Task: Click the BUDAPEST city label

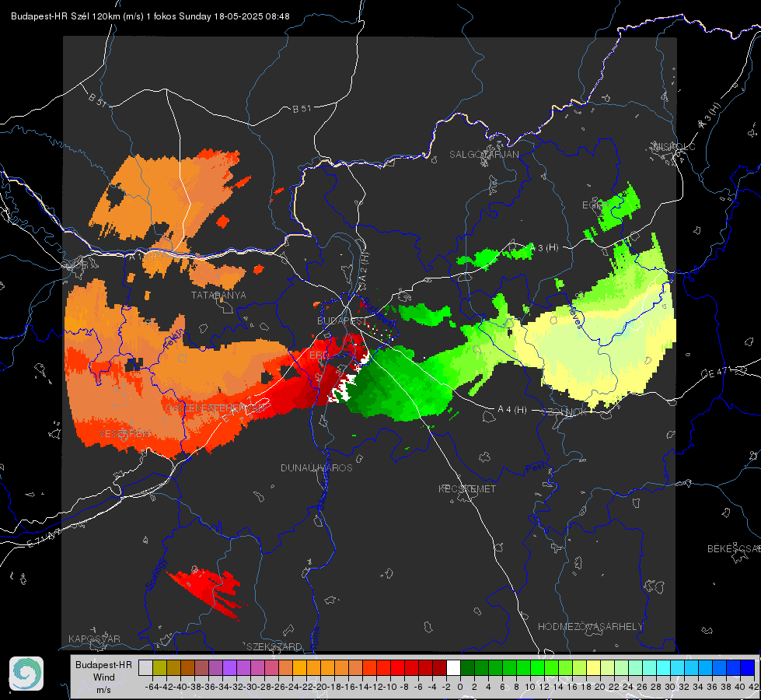Action: click(x=341, y=321)
